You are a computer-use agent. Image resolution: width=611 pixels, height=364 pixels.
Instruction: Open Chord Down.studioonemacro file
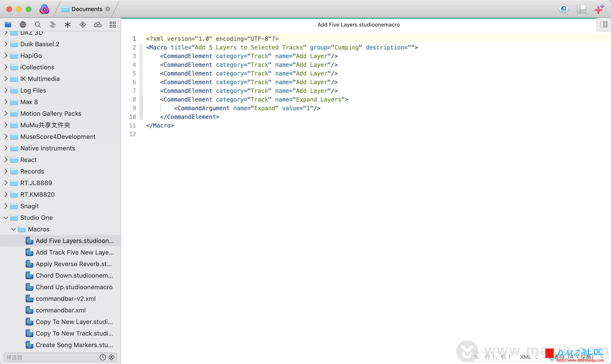click(60, 275)
